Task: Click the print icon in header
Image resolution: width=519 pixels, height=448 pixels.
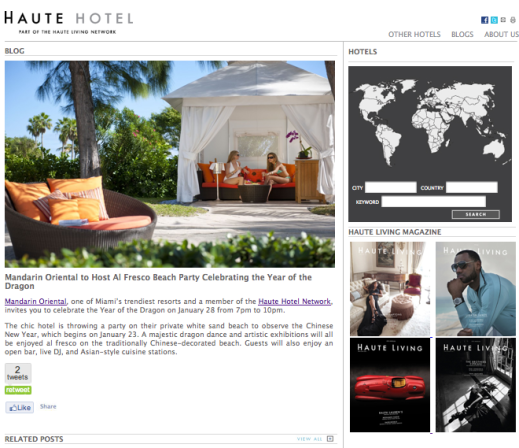Action: point(512,20)
